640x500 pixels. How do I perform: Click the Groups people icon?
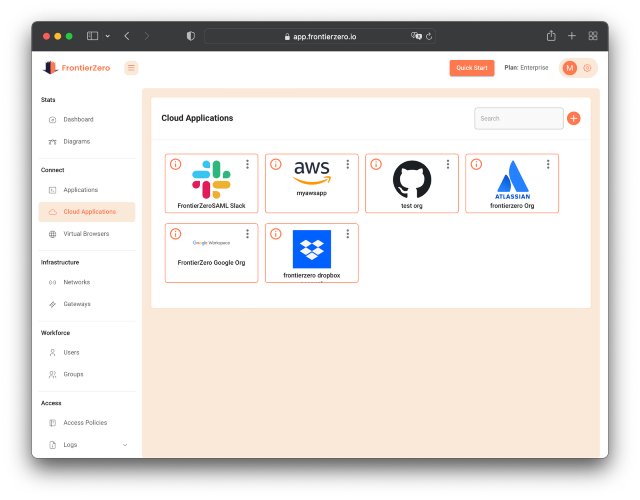[52, 374]
